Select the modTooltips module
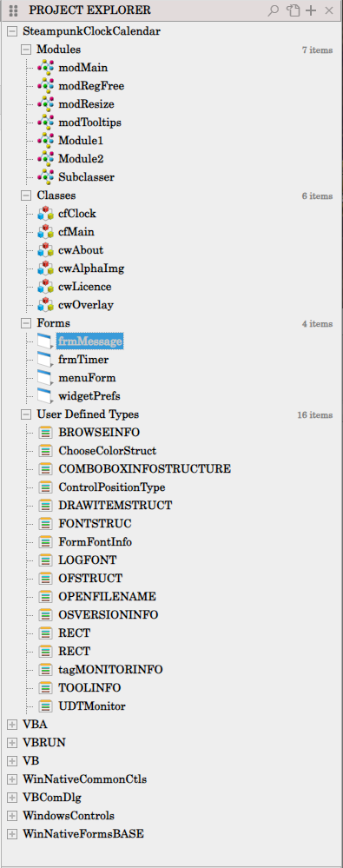 (x=89, y=123)
